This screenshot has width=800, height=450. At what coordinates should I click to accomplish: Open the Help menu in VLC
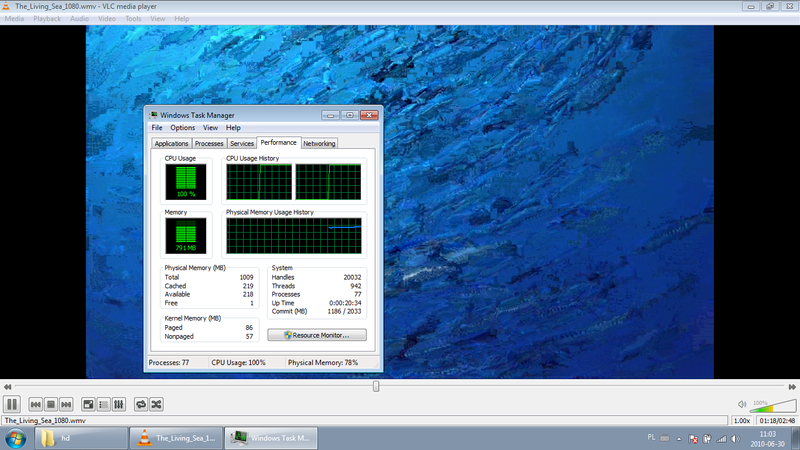click(182, 18)
